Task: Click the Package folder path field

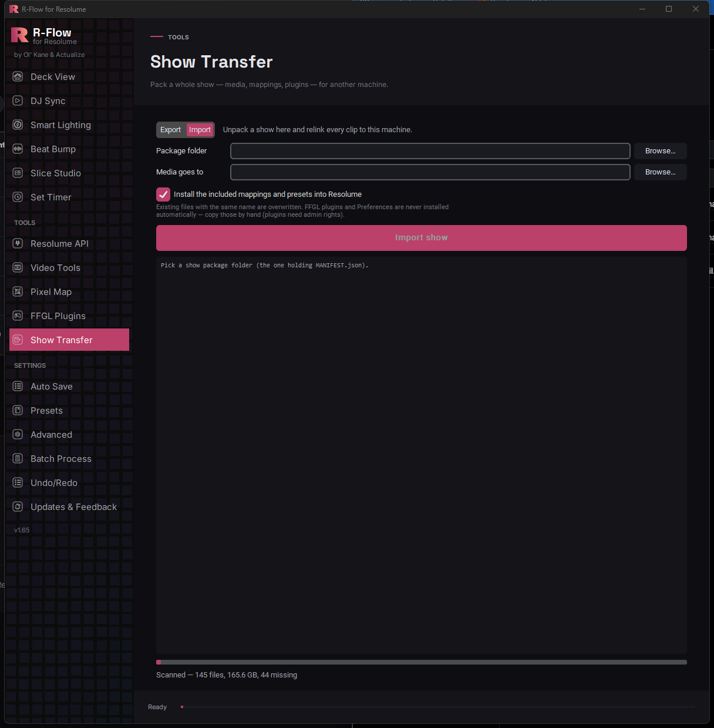Action: 430,151
